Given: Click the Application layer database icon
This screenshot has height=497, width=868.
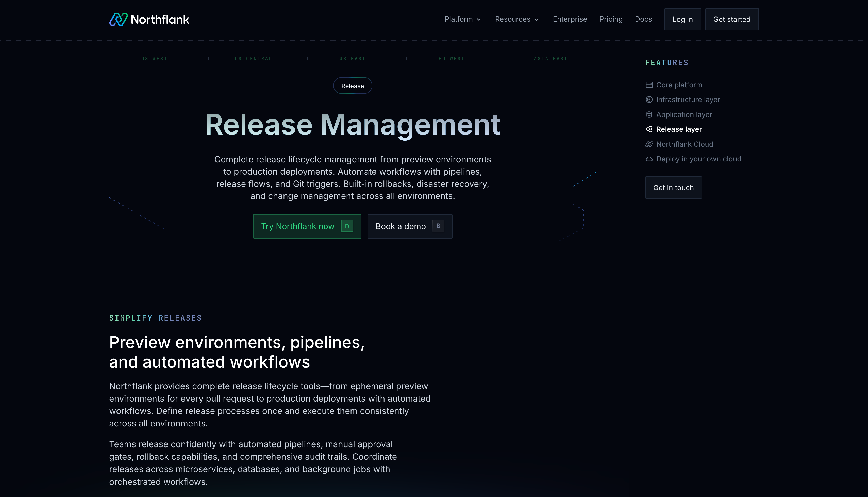Looking at the screenshot, I should 649,115.
